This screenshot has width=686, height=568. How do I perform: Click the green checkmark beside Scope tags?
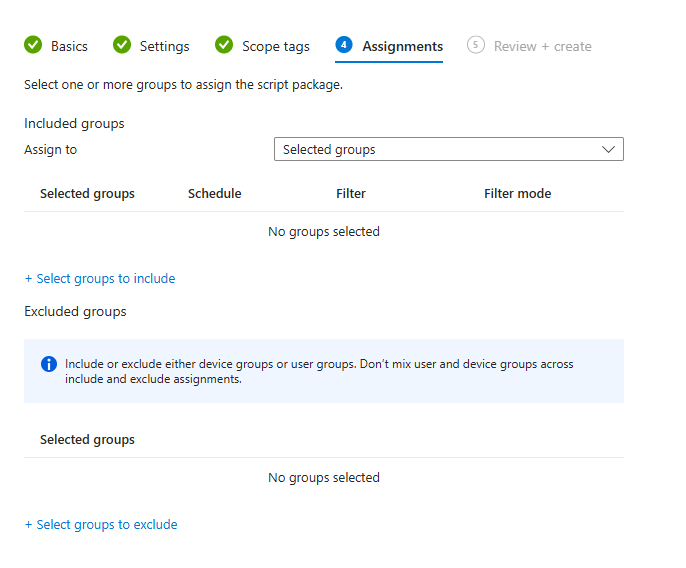[x=224, y=45]
